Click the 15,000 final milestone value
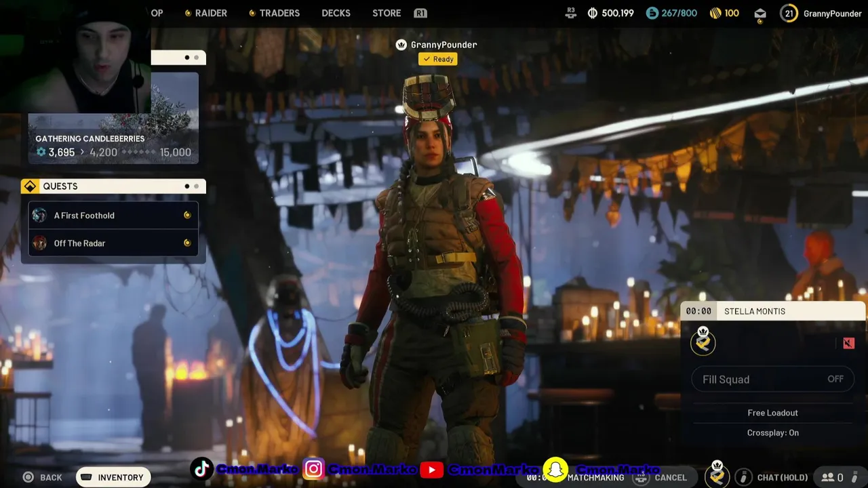Viewport: 868px width, 488px height. 175,152
